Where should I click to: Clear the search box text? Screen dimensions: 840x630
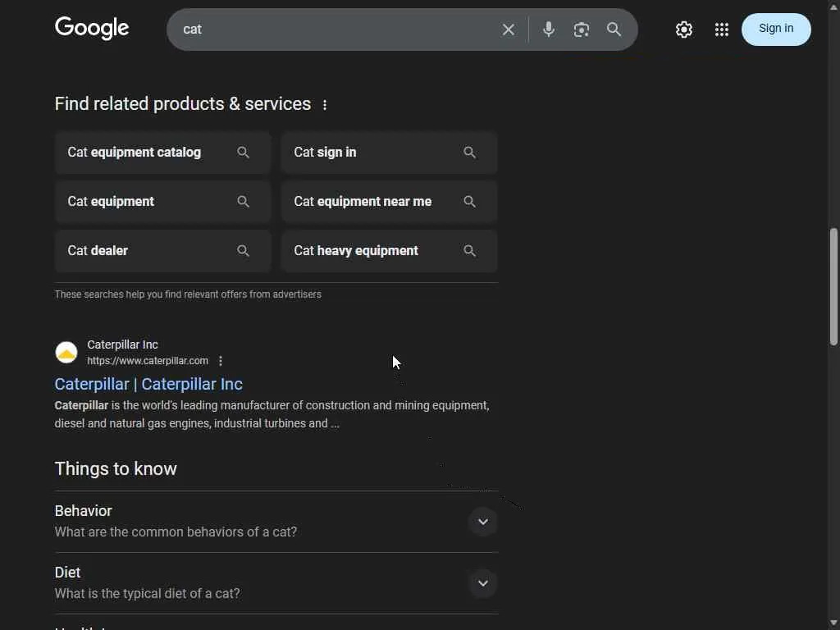coord(509,30)
